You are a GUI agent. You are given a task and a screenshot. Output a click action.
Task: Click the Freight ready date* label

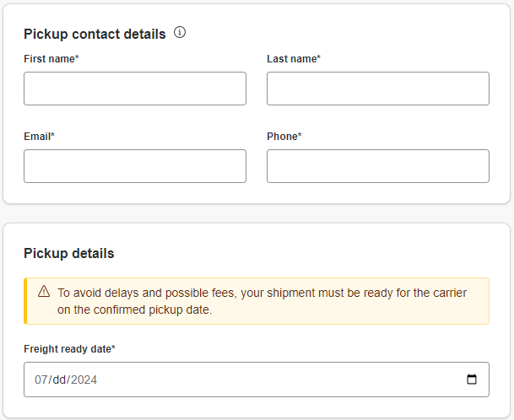[69, 349]
